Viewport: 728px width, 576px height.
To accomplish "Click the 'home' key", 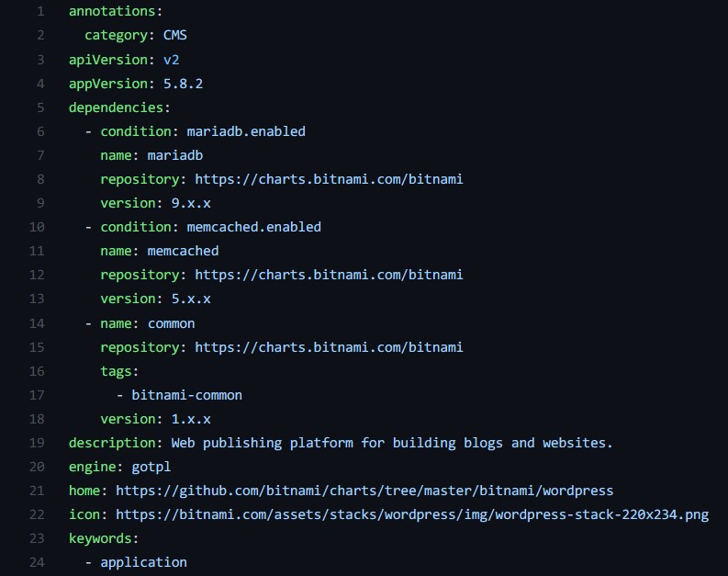I will pyautogui.click(x=84, y=491).
